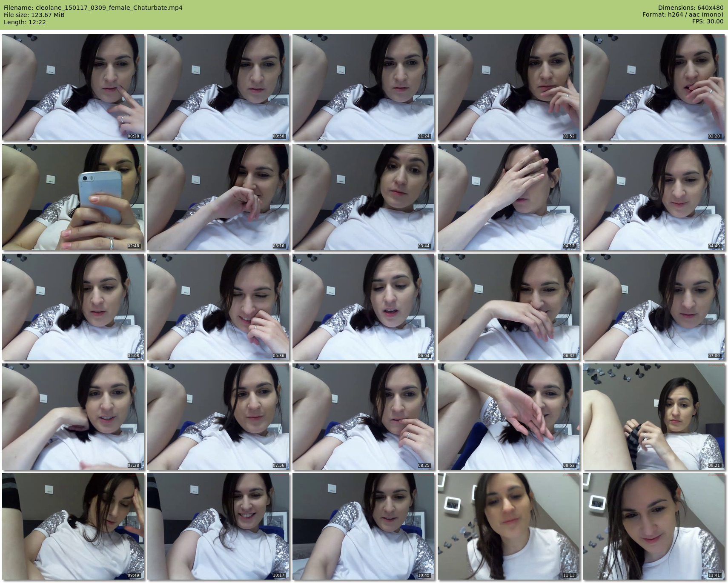
Task: Select the frame at 00:56
Action: tap(218, 87)
